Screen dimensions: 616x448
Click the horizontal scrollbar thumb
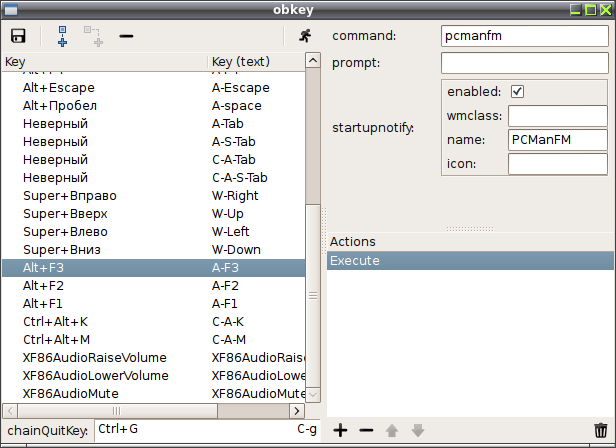coord(117,411)
